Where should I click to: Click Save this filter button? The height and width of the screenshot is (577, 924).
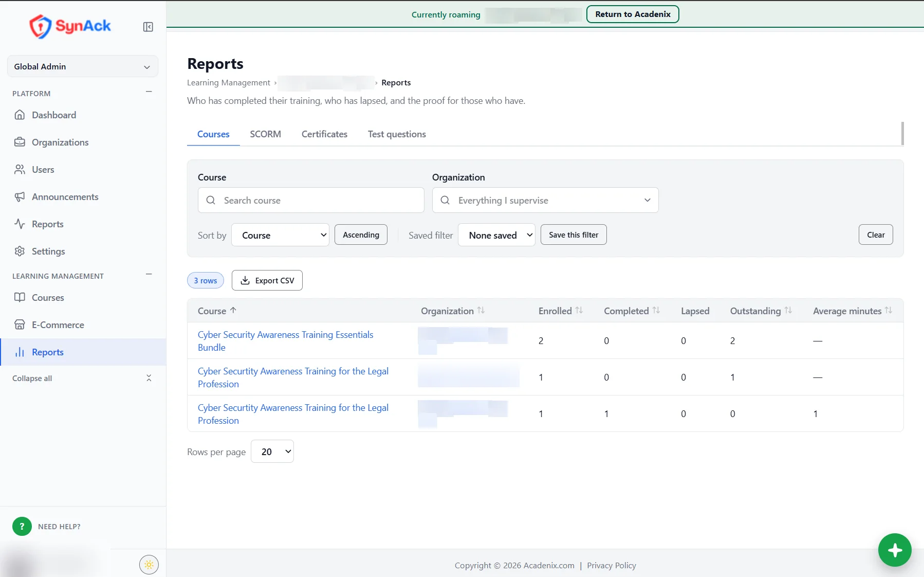click(574, 235)
